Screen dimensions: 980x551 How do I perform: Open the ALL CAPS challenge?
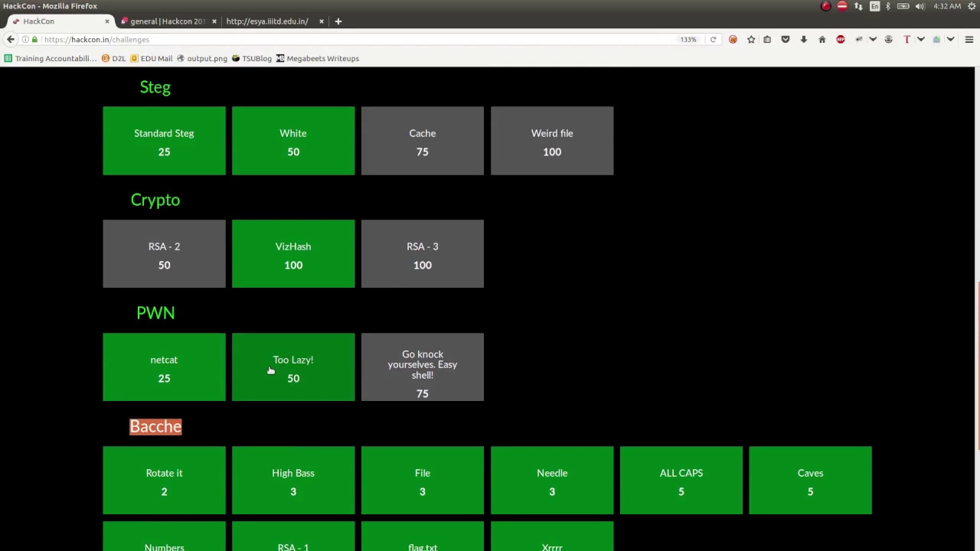681,481
